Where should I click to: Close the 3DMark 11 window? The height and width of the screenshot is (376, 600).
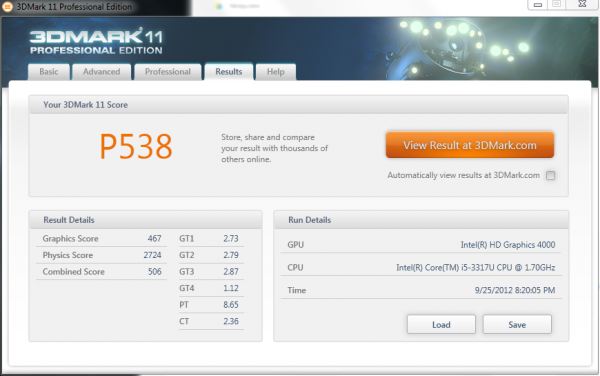coord(582,5)
